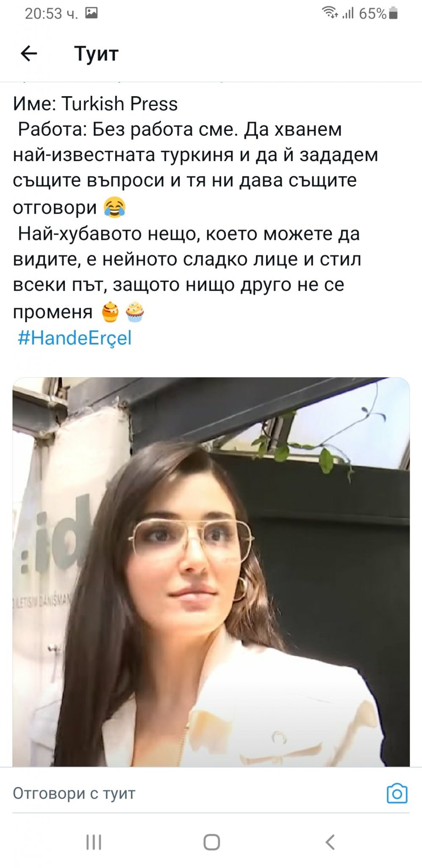The height and width of the screenshot is (868, 422).
Task: Tap the status bar clock showing 20:53
Action: pos(51,14)
